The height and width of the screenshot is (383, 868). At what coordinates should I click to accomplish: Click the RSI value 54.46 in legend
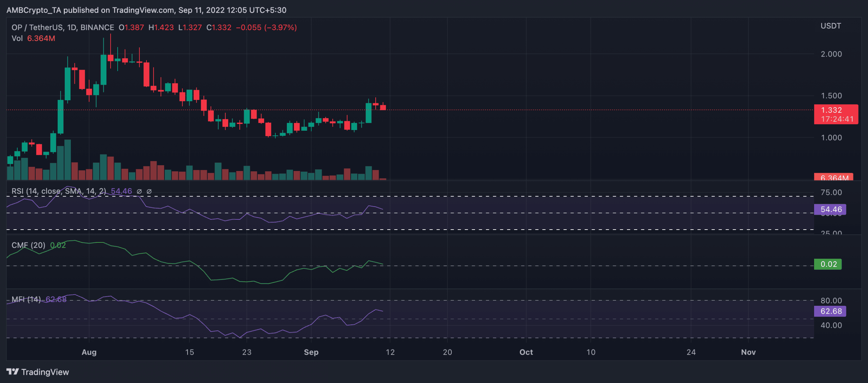[121, 191]
